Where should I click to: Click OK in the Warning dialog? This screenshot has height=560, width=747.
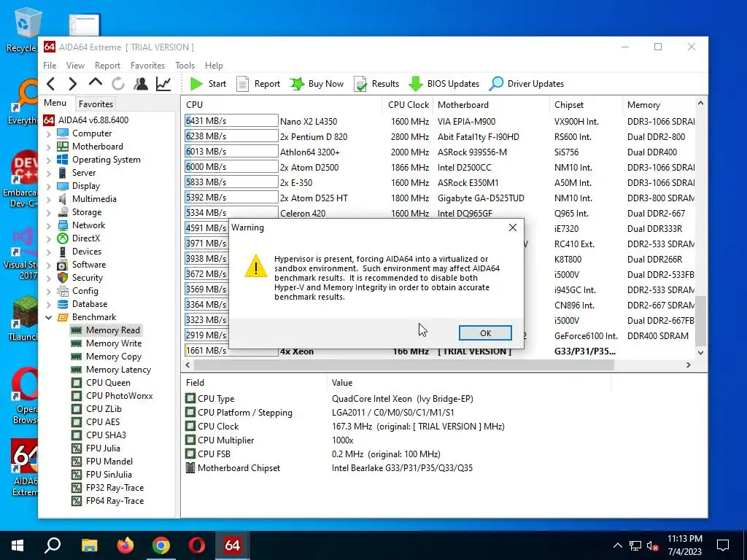click(x=485, y=332)
